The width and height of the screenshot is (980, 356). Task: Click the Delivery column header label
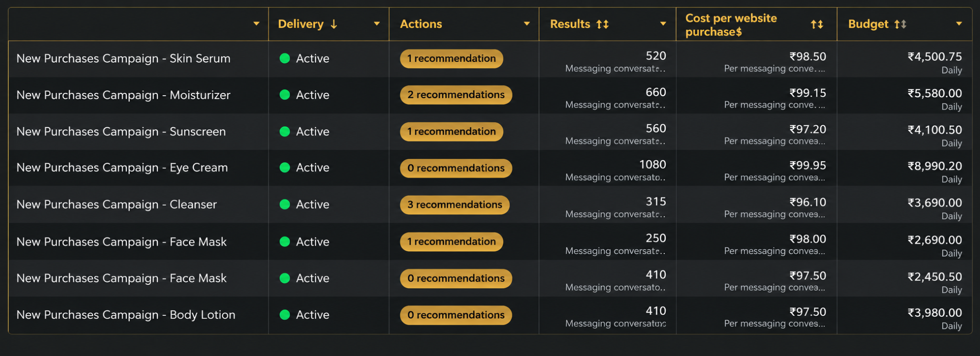pyautogui.click(x=301, y=24)
